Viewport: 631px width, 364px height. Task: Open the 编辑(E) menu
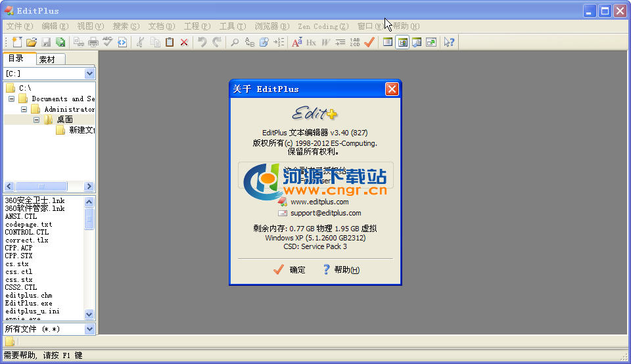pos(55,26)
